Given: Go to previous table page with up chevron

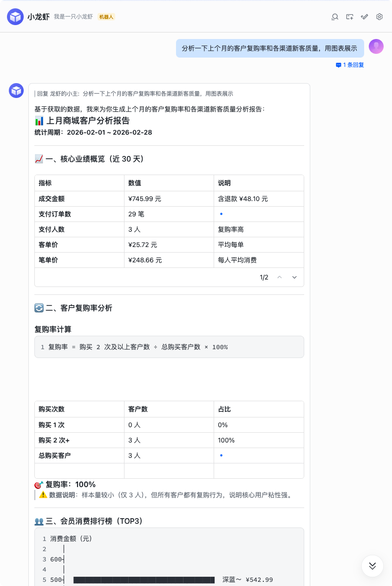Looking at the screenshot, I should (x=280, y=277).
